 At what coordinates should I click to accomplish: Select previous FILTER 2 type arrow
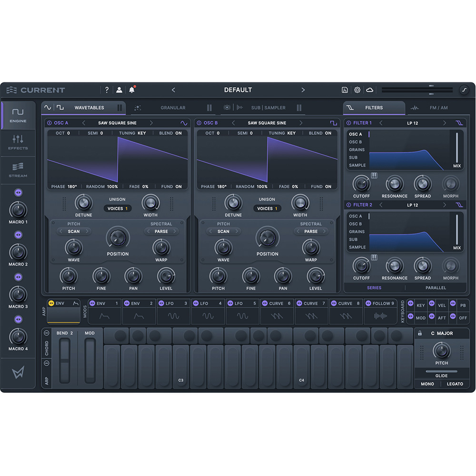pos(381,205)
